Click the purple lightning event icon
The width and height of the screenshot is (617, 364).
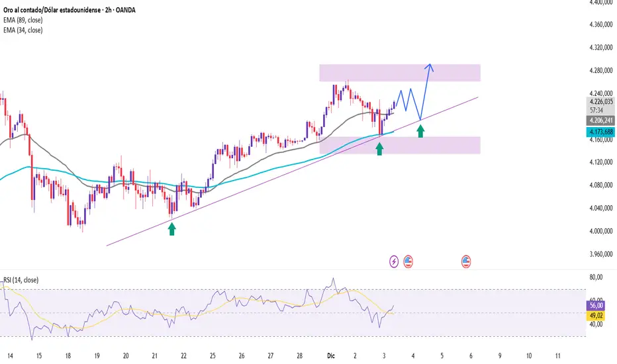pos(394,261)
